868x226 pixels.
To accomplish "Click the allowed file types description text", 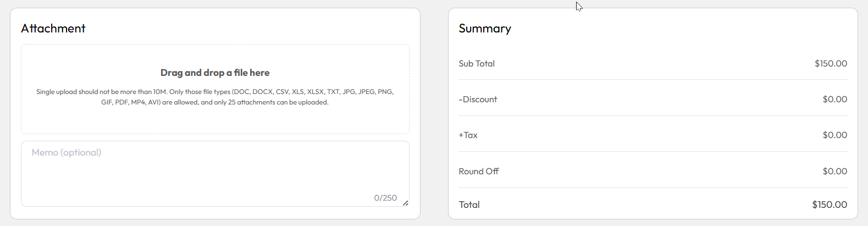I will (x=215, y=97).
